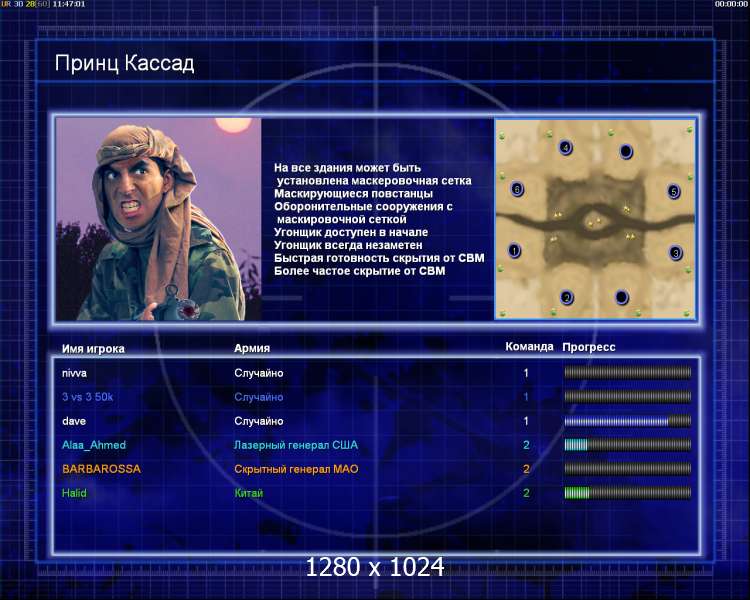Click Halid's team number 2
Image resolution: width=750 pixels, height=600 pixels.
coord(526,493)
